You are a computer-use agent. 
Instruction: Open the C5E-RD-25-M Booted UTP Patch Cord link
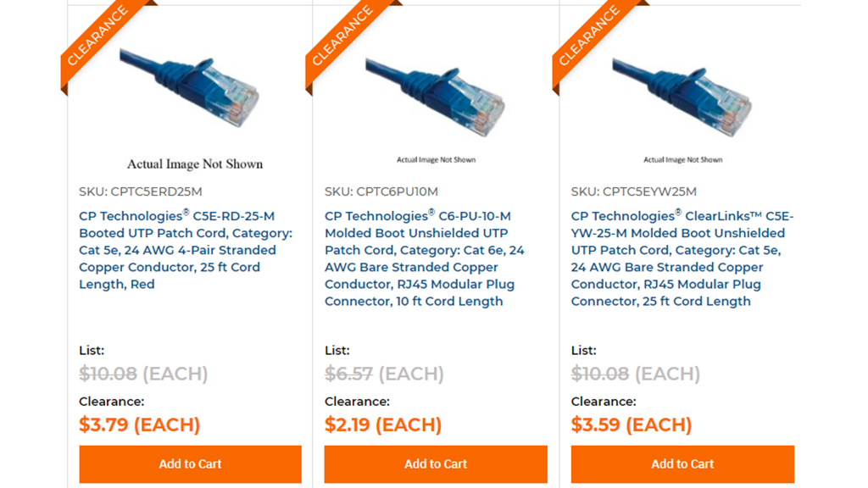186,250
